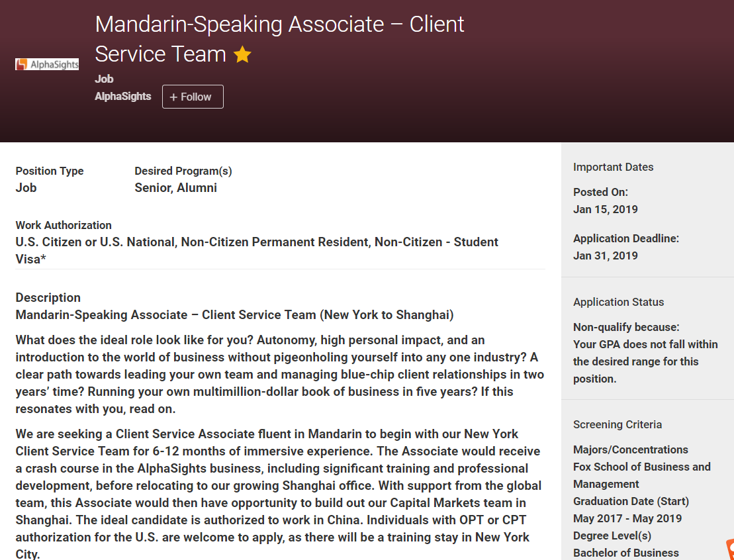The width and height of the screenshot is (734, 560).
Task: Click the gold favorite star icon
Action: pos(242,54)
